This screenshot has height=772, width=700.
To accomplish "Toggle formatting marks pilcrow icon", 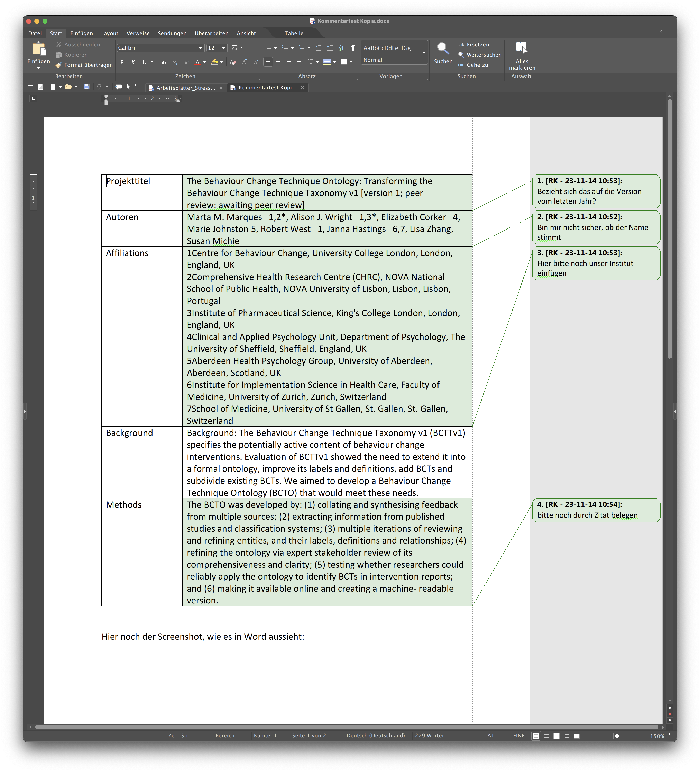I will tap(352, 48).
